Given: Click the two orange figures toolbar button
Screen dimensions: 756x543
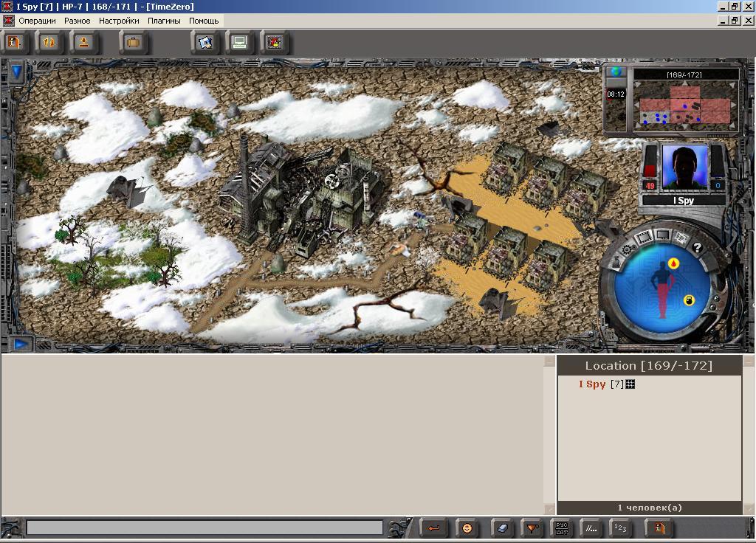Looking at the screenshot, I should (x=49, y=42).
